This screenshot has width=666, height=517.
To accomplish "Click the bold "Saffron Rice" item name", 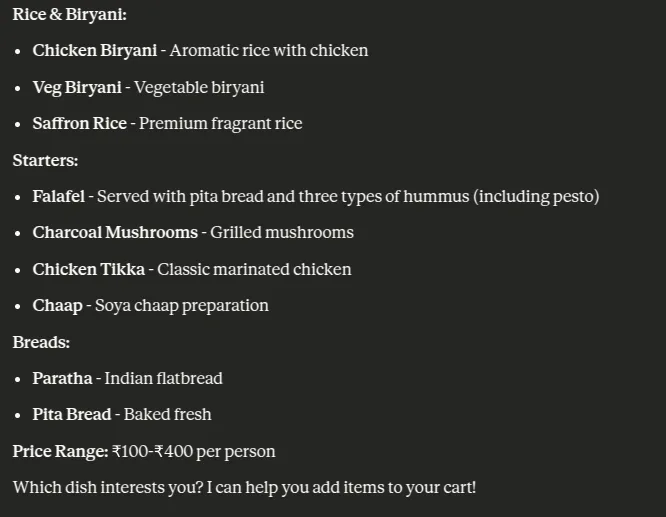I will [79, 123].
